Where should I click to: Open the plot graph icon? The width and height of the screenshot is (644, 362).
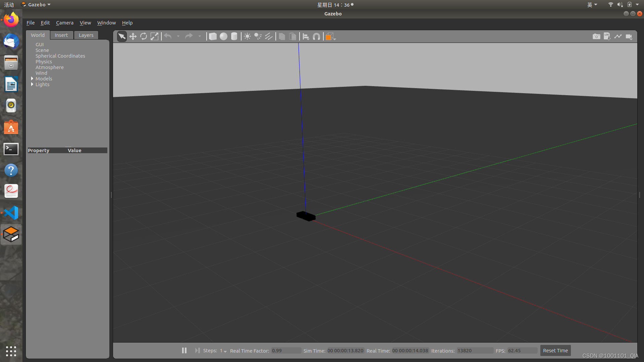click(618, 36)
